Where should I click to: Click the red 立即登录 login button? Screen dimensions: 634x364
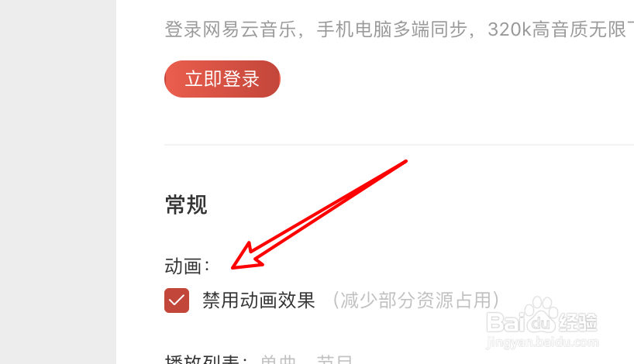[222, 79]
